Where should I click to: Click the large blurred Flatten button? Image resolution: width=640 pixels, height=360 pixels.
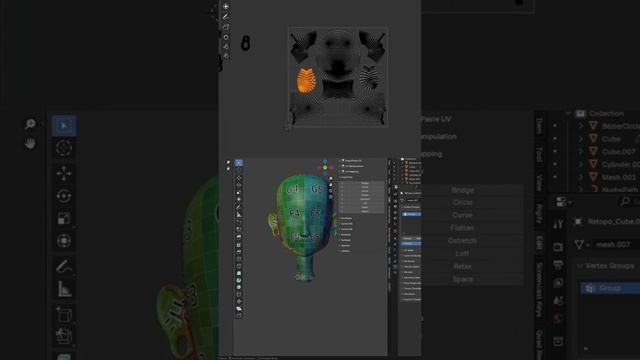click(x=462, y=228)
